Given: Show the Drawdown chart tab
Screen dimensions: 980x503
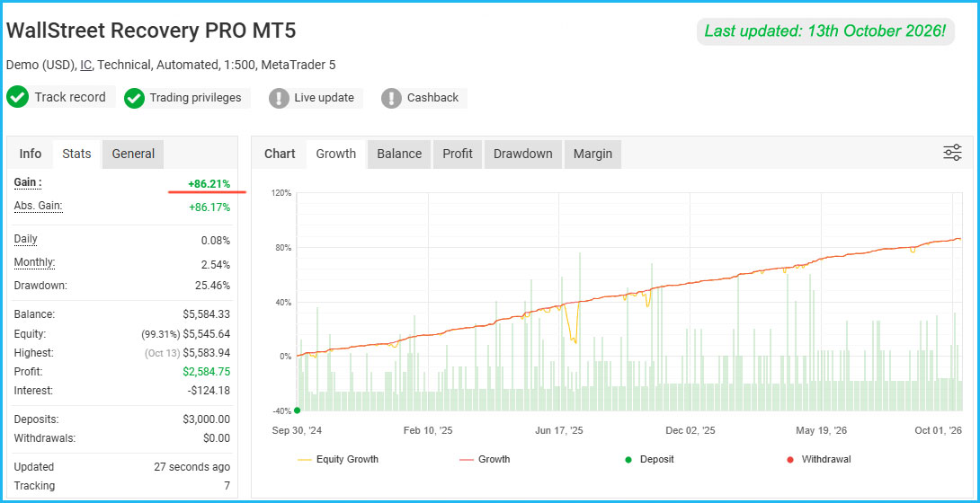Looking at the screenshot, I should pyautogui.click(x=523, y=154).
